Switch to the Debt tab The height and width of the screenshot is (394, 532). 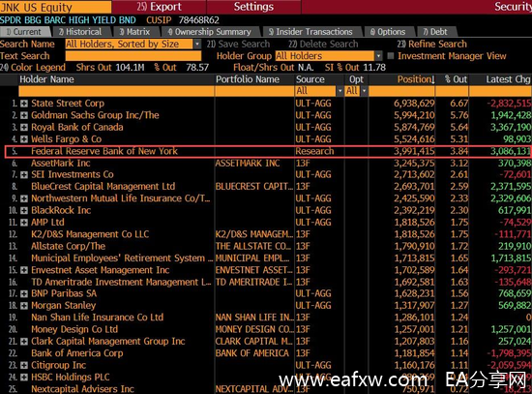(437, 32)
